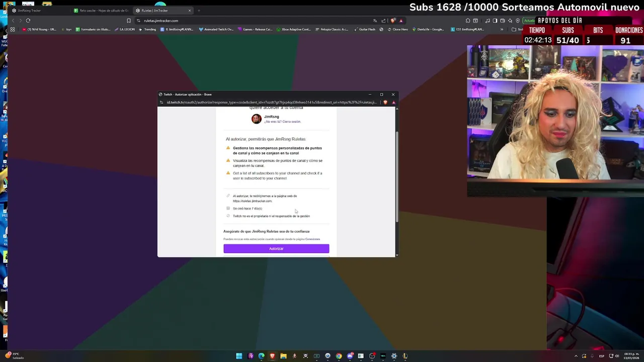Image resolution: width=644 pixels, height=362 pixels.
Task: Go forward in main browser
Action: [20, 21]
